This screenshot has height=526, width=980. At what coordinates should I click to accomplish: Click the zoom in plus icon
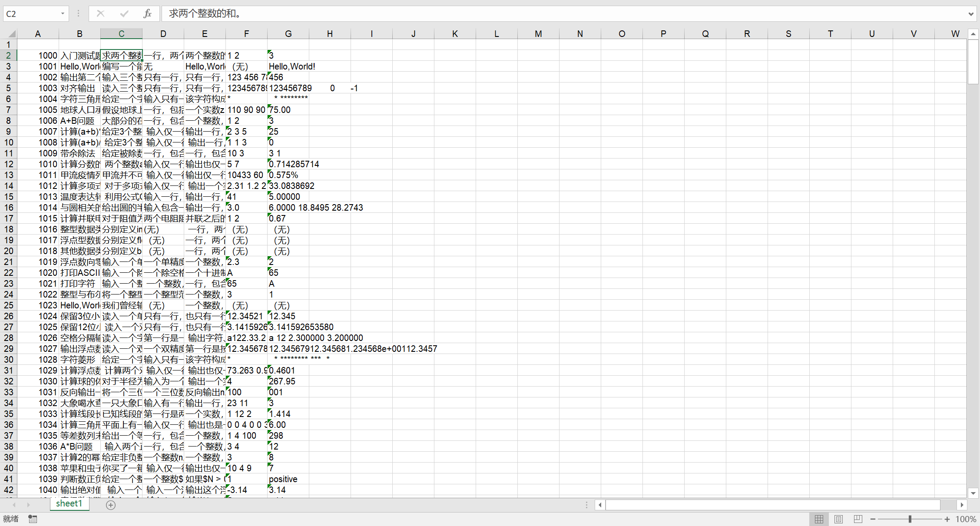(x=947, y=519)
